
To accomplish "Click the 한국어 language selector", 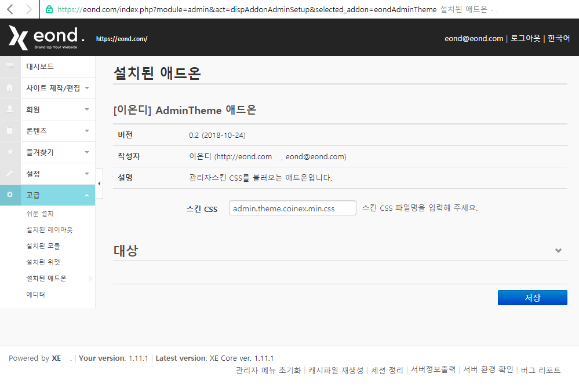I will click(559, 38).
